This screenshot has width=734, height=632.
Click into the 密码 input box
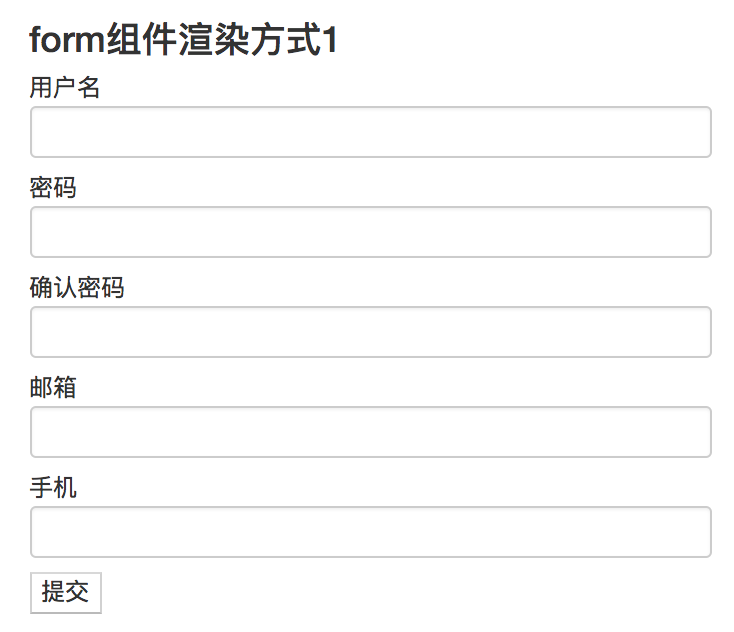pyautogui.click(x=370, y=232)
